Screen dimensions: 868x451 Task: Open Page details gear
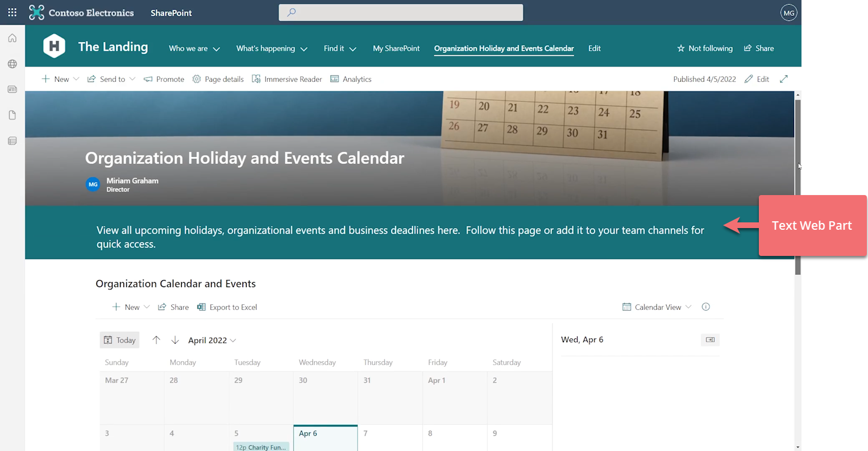218,79
